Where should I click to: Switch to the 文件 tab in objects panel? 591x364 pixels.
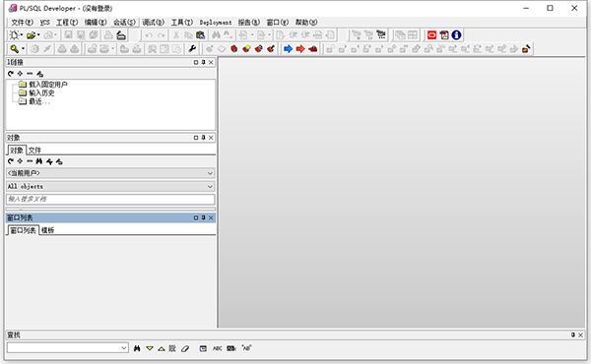(x=34, y=151)
